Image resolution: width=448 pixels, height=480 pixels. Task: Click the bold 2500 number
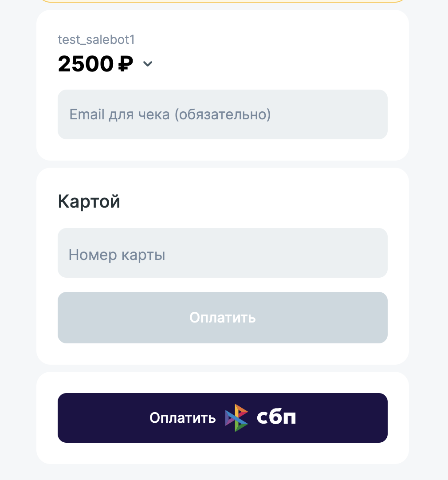coord(86,64)
